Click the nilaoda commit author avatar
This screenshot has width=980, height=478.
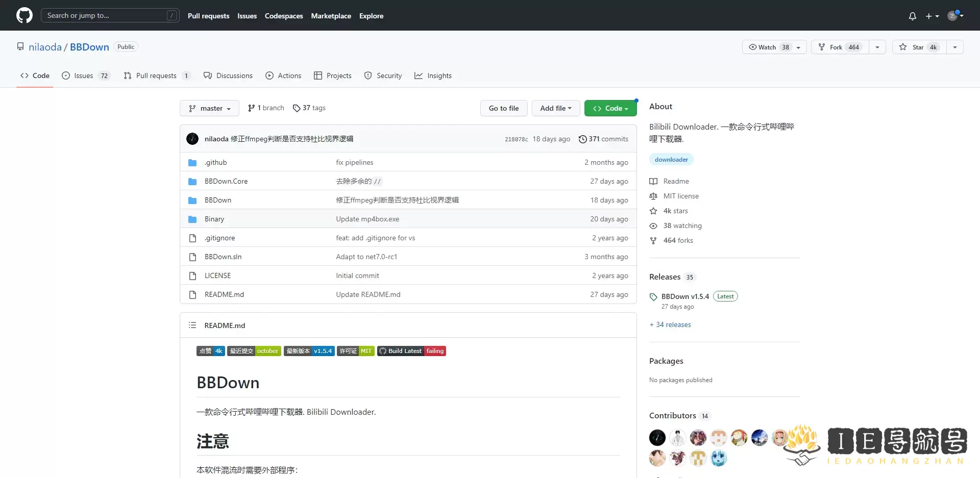point(192,139)
